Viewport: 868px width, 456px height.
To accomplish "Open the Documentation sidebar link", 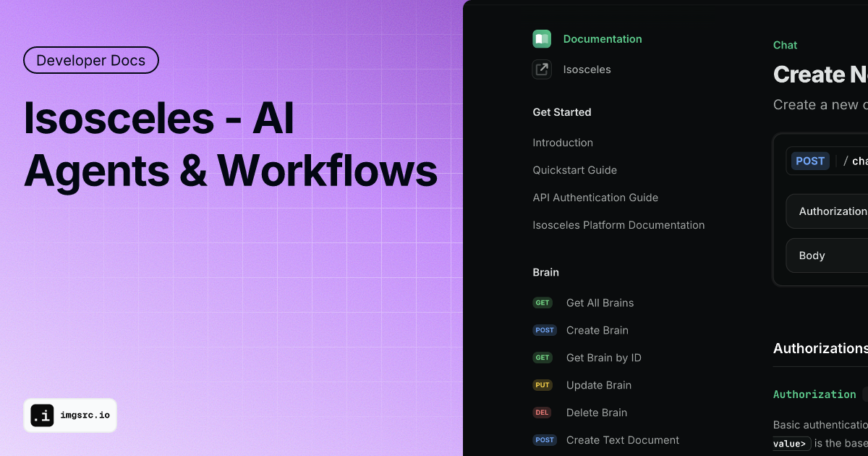I will coord(603,39).
